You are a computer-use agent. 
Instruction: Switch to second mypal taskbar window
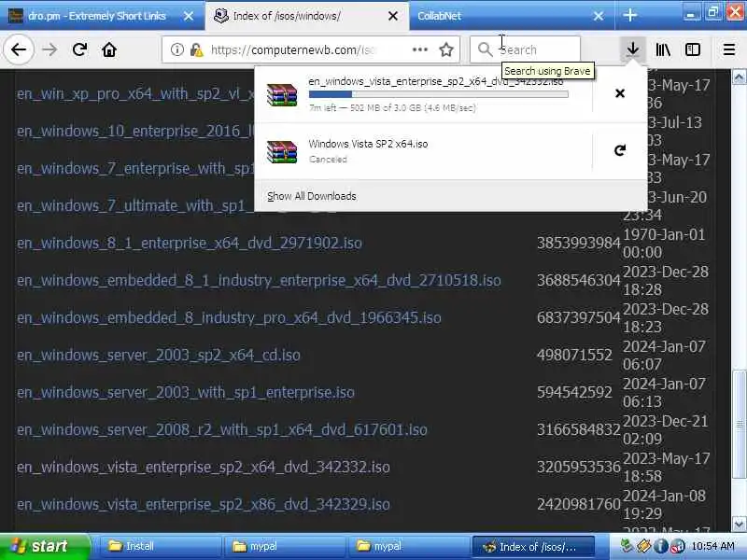pyautogui.click(x=408, y=546)
